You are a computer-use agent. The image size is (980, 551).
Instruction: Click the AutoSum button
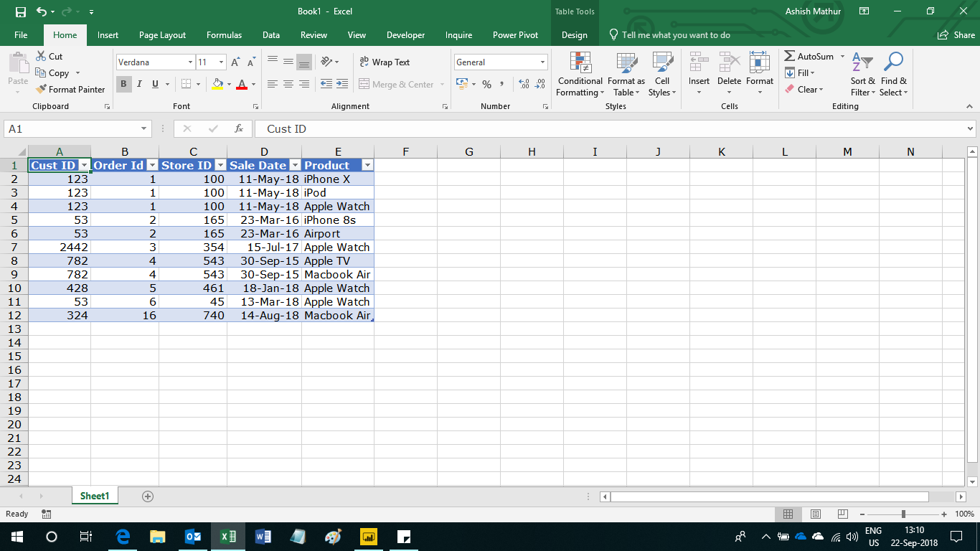[x=809, y=56]
